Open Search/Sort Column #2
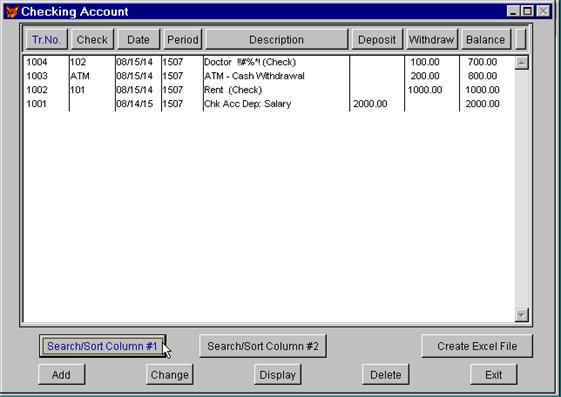561x397 pixels. pyautogui.click(x=263, y=346)
